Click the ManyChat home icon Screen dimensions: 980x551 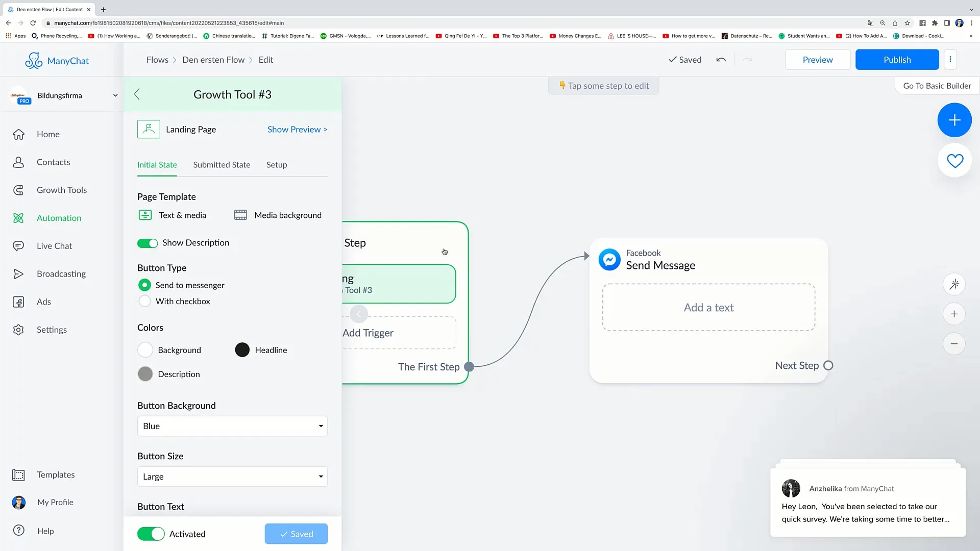pyautogui.click(x=33, y=61)
